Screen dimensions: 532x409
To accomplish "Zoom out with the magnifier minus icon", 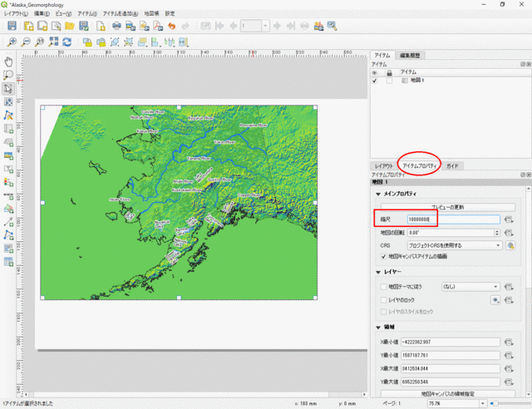I will (26, 42).
